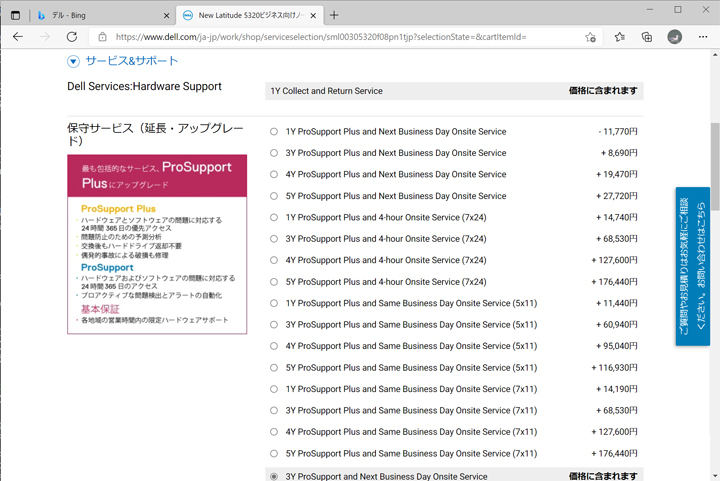Viewport: 720px width, 481px height.
Task: Select 3Y ProSupport Plus Next Business Day
Action: (x=274, y=153)
